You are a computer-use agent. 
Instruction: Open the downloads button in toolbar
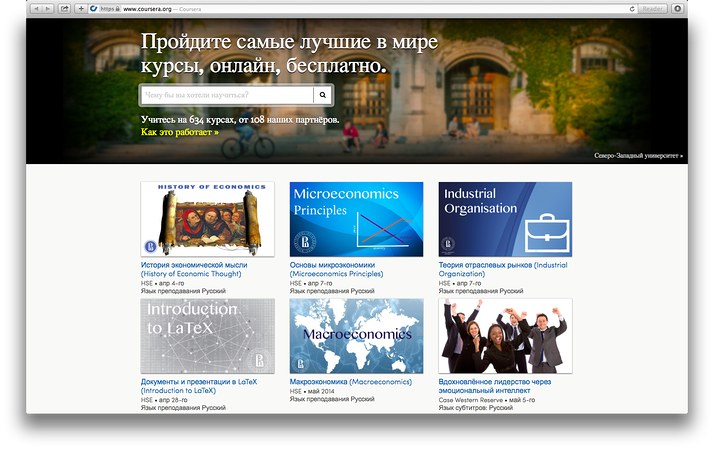(x=677, y=9)
